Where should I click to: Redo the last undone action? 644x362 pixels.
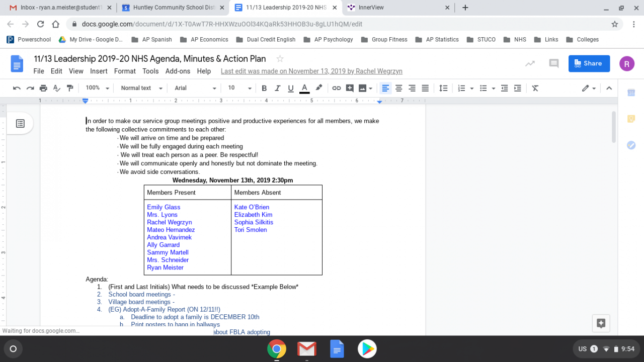(30, 88)
